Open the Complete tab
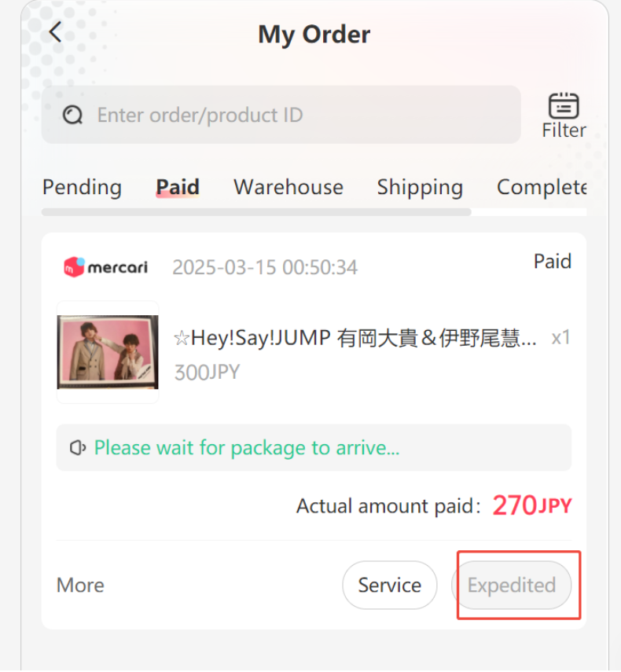The image size is (621, 672). 542,188
